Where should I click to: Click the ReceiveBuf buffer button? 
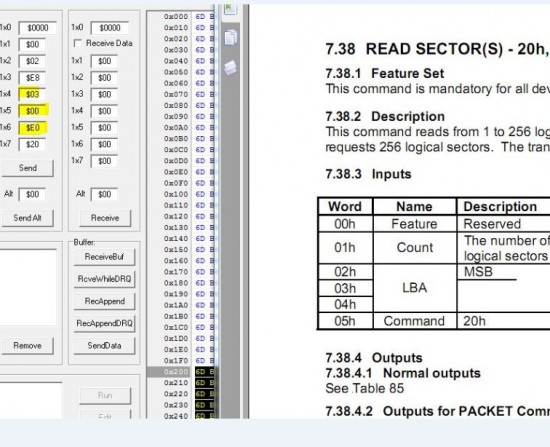click(104, 257)
